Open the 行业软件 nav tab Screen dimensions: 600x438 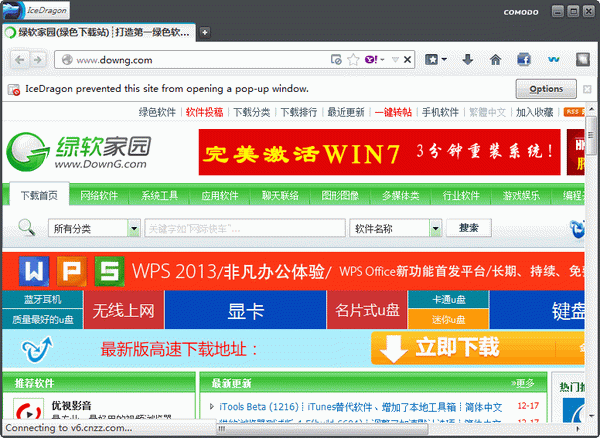tap(461, 195)
